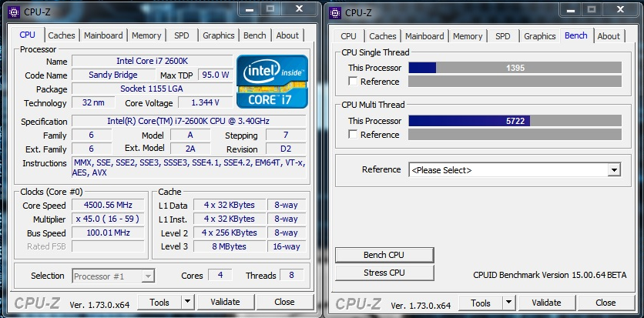Image resolution: width=644 pixels, height=318 pixels.
Task: Expand Tools dropdown arrow in left window
Action: [188, 303]
